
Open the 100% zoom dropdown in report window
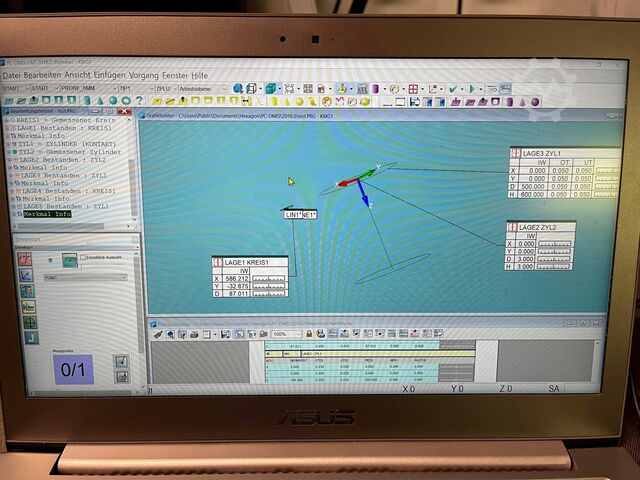click(x=296, y=334)
